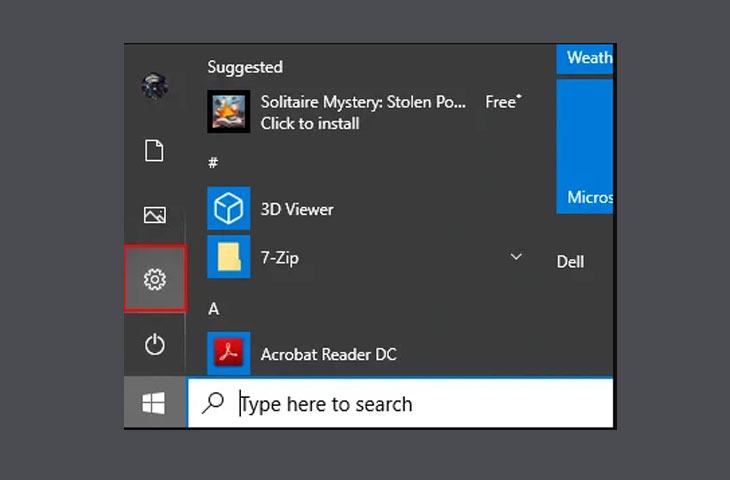Open the user account avatar
Viewport: 730px width, 480px height.
point(155,86)
